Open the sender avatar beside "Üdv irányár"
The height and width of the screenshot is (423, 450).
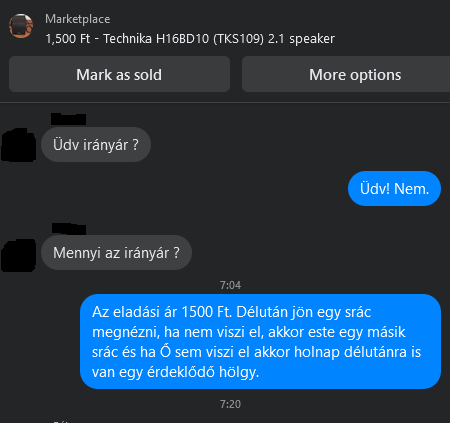[18, 145]
